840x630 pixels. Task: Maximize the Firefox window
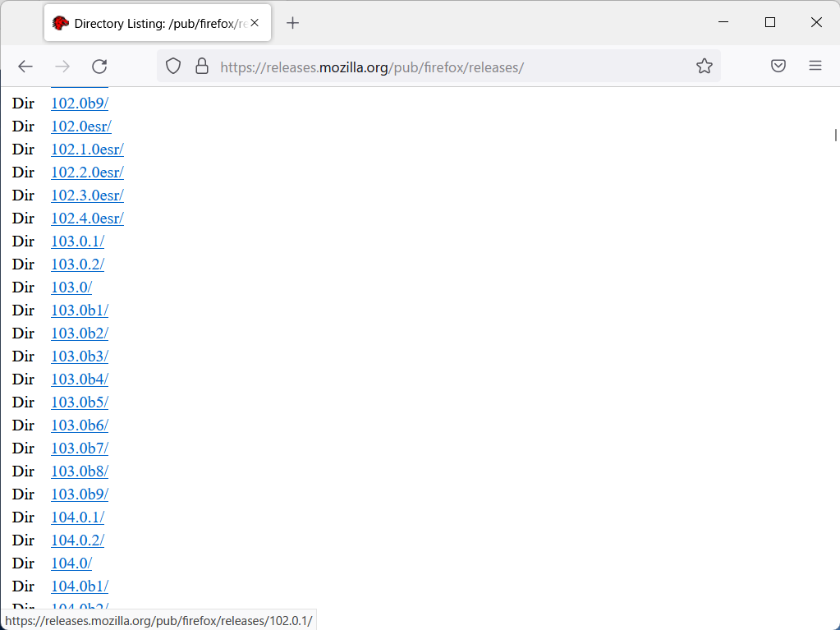pyautogui.click(x=770, y=22)
